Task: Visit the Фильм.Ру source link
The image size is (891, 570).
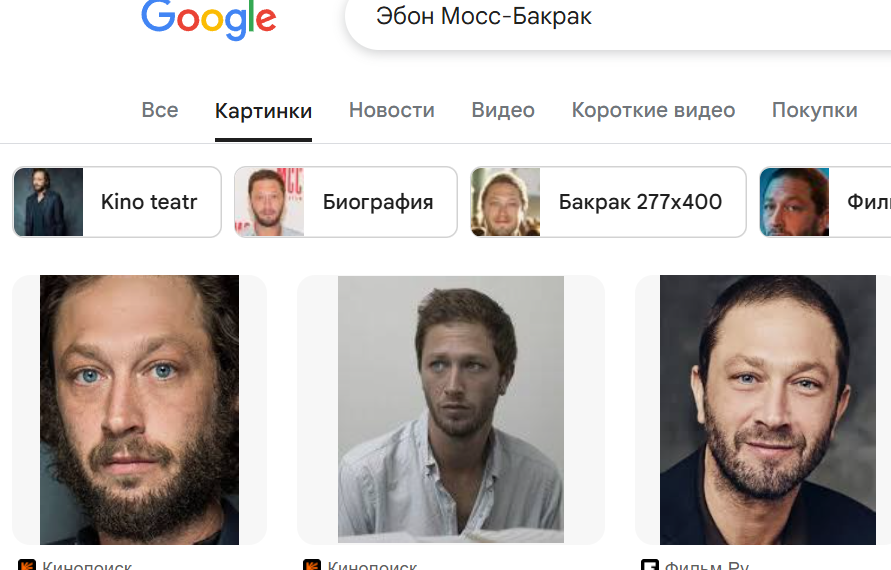Action: (707, 565)
